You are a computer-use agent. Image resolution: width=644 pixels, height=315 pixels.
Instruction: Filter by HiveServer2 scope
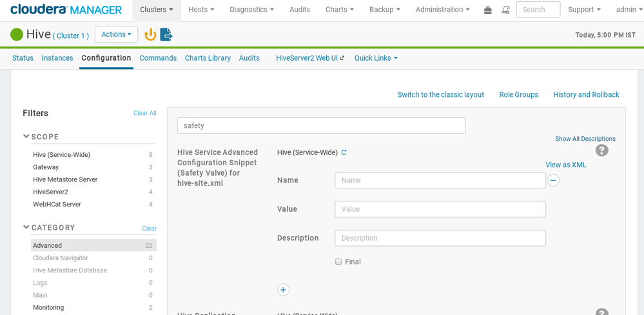click(x=50, y=192)
